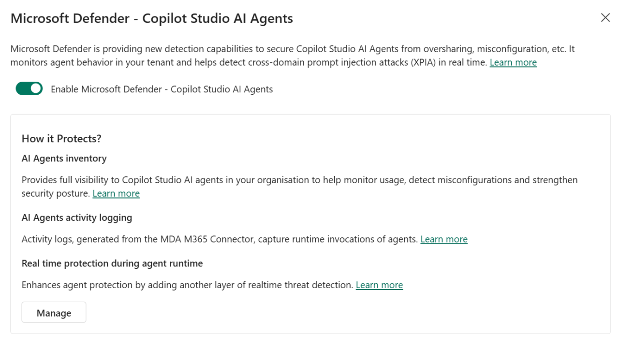Select the AI Agents activity logging heading
619x364 pixels.
point(77,218)
